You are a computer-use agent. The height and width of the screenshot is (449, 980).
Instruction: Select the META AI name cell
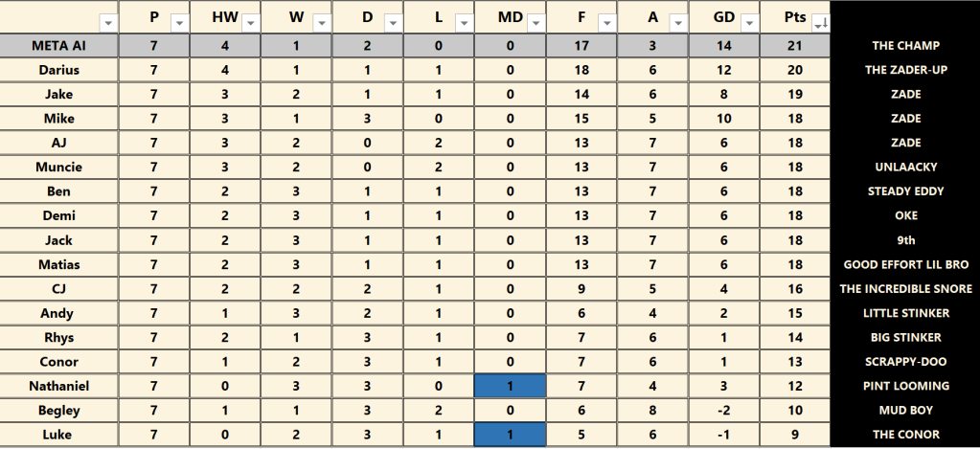point(59,46)
